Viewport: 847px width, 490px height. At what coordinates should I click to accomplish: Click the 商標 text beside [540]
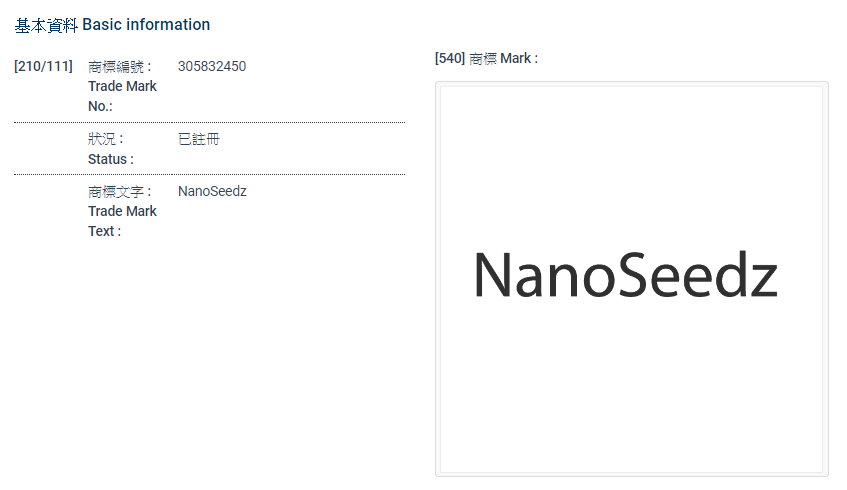(483, 58)
